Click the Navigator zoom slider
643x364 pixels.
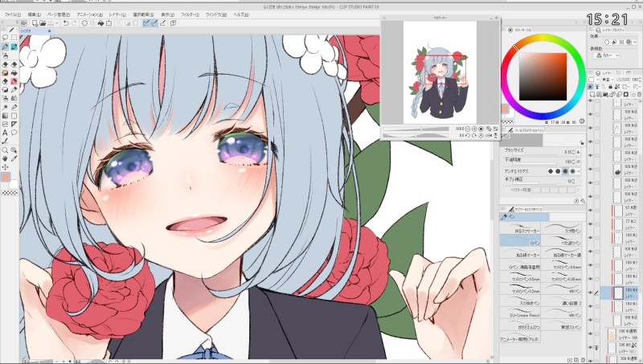(x=416, y=129)
